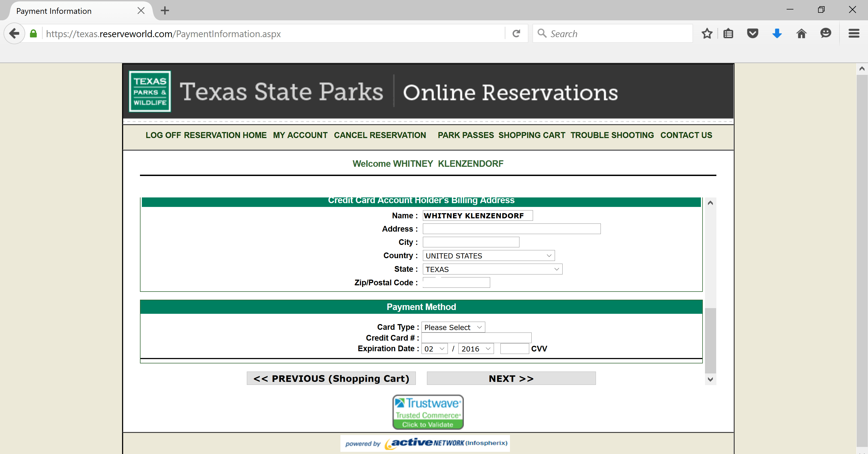Click the NEXT button
This screenshot has width=868, height=454.
click(511, 379)
